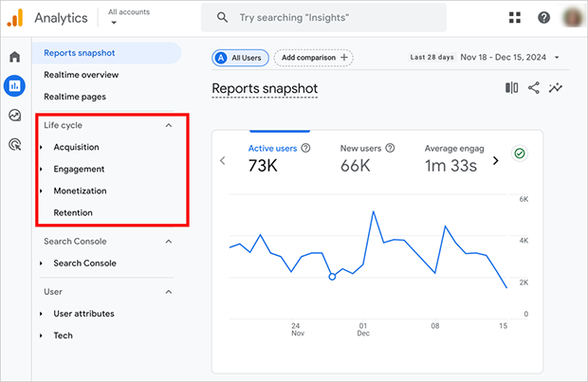Click the Search Console child item label
This screenshot has height=382, width=588.
84,264
